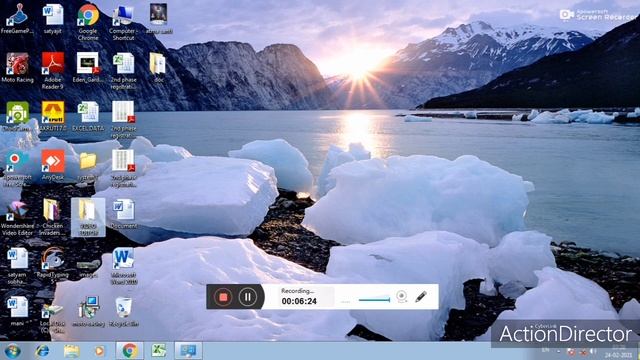Open Recycle Bin
The width and height of the screenshot is (640, 360).
pos(123,312)
